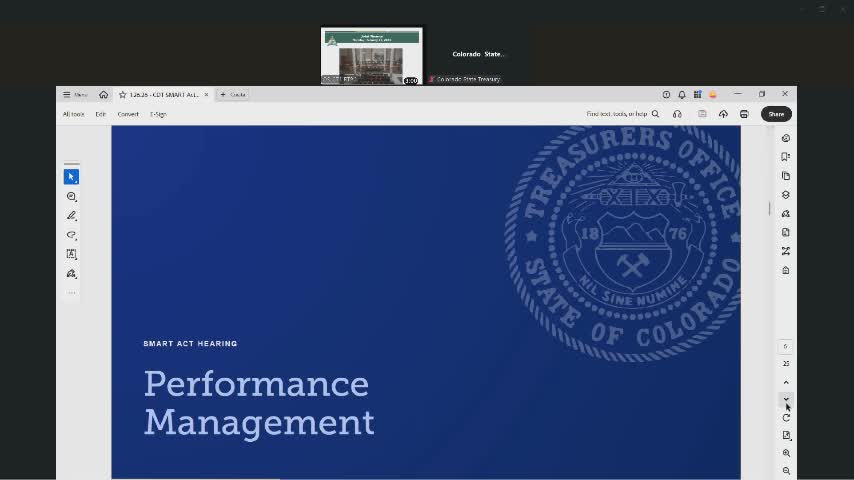Open the AI Assistant panel icon

(786, 138)
